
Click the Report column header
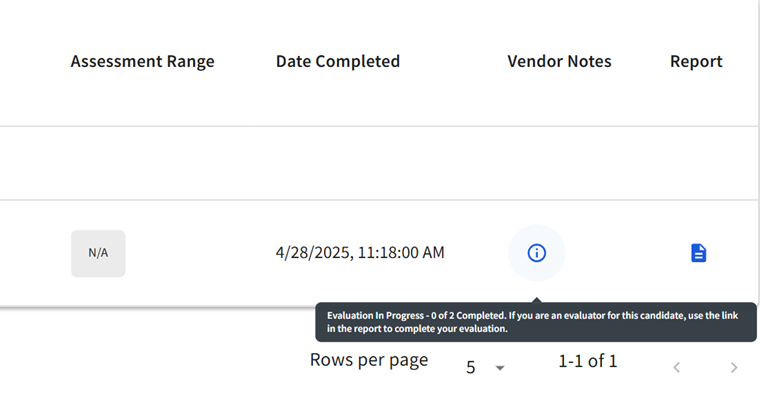[x=696, y=62]
